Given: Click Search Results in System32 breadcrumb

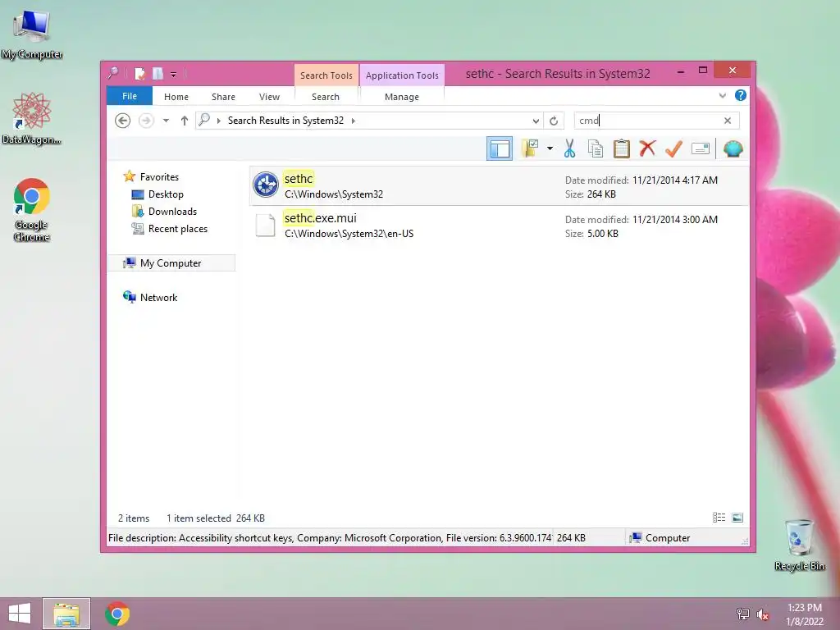Looking at the screenshot, I should [285, 121].
